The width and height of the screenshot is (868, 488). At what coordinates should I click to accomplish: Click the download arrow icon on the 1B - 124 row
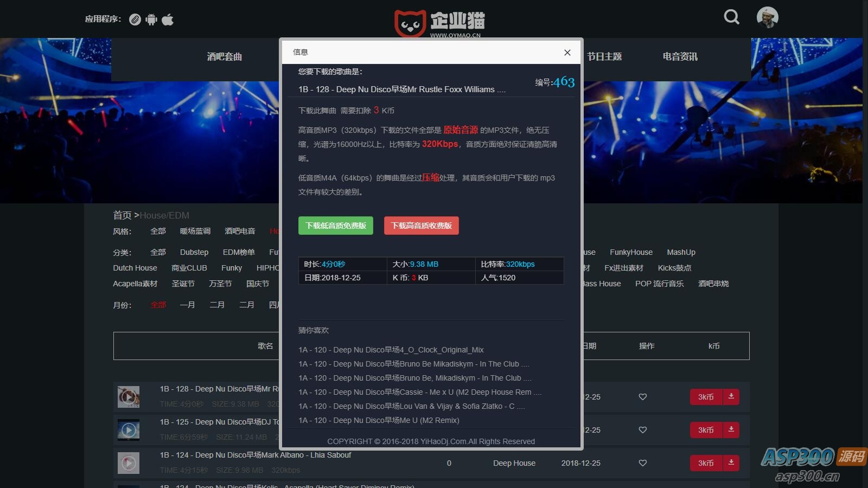[x=731, y=463]
